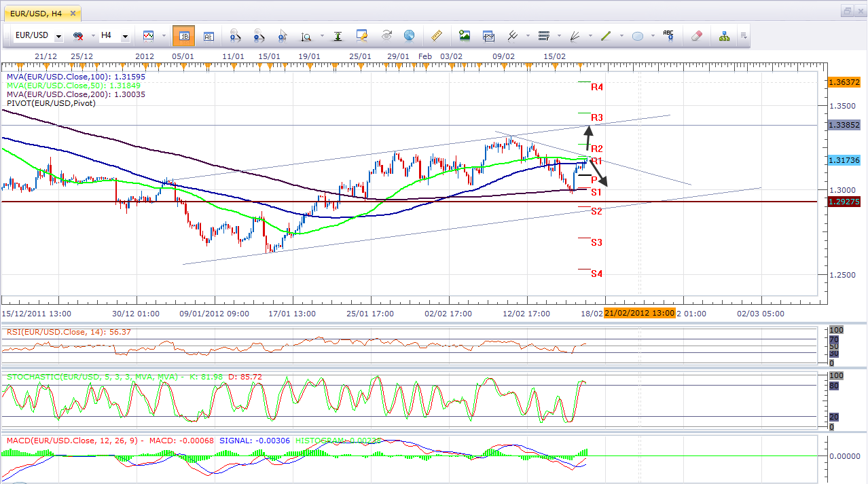Expand the shape tool options arrow
Image resolution: width=868 pixels, height=484 pixels.
pos(653,36)
